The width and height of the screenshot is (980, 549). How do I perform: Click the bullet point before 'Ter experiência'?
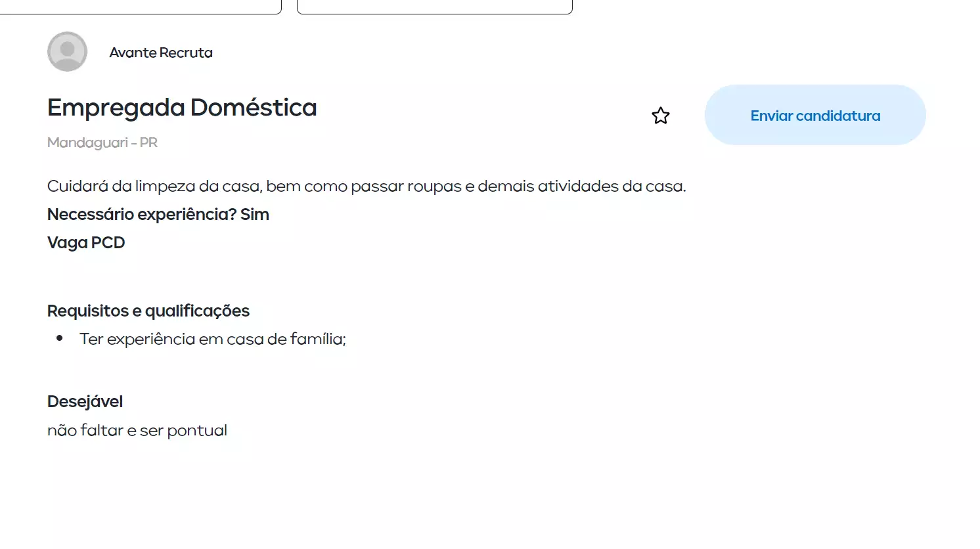pyautogui.click(x=60, y=339)
